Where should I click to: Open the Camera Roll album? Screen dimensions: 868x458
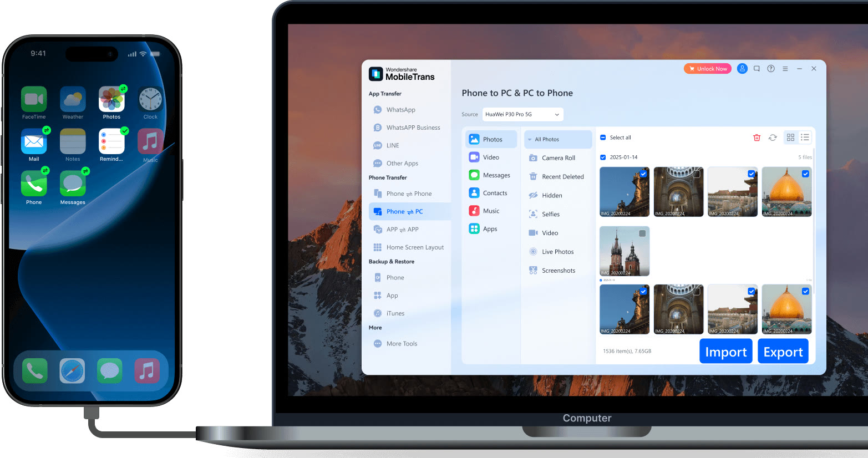click(x=552, y=158)
